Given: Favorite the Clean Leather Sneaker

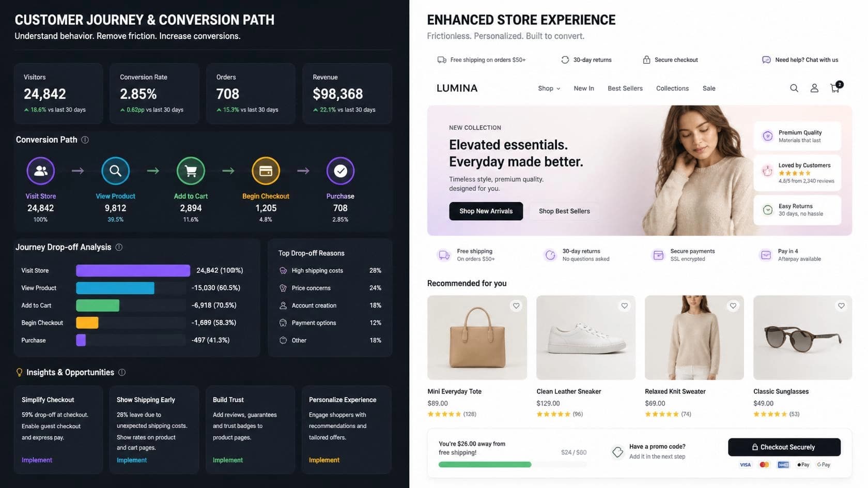Looking at the screenshot, I should click(625, 306).
